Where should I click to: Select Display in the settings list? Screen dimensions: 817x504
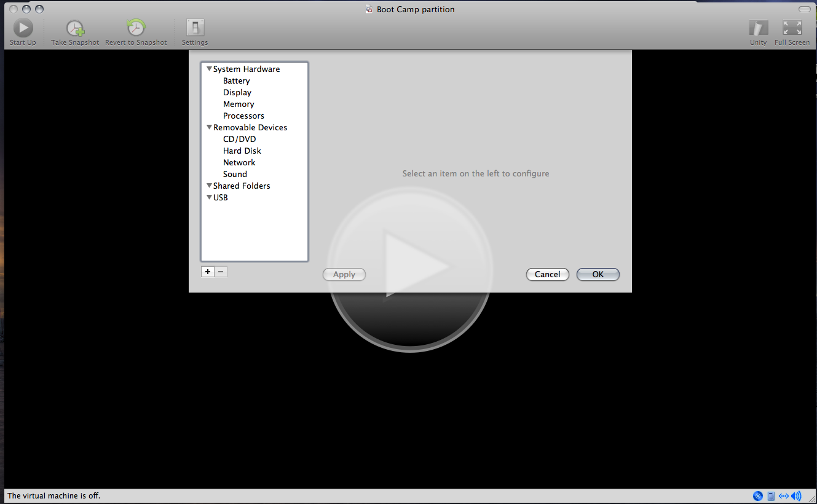[237, 93]
